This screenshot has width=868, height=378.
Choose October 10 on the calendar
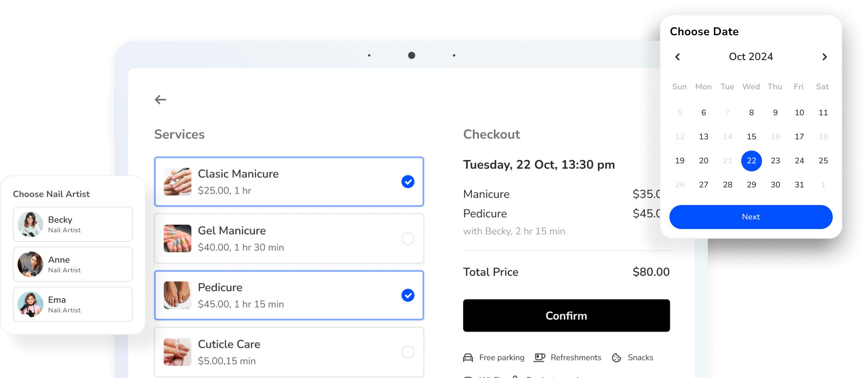799,113
